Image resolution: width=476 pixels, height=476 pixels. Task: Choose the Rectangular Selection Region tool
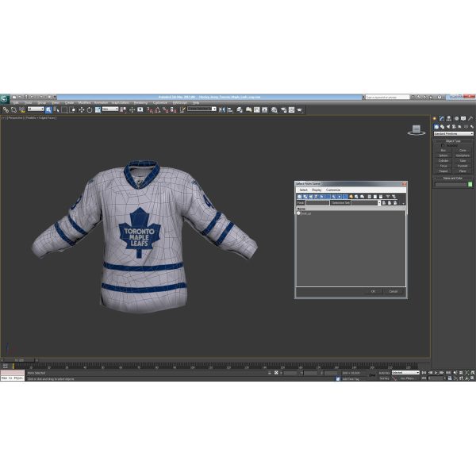(64, 110)
